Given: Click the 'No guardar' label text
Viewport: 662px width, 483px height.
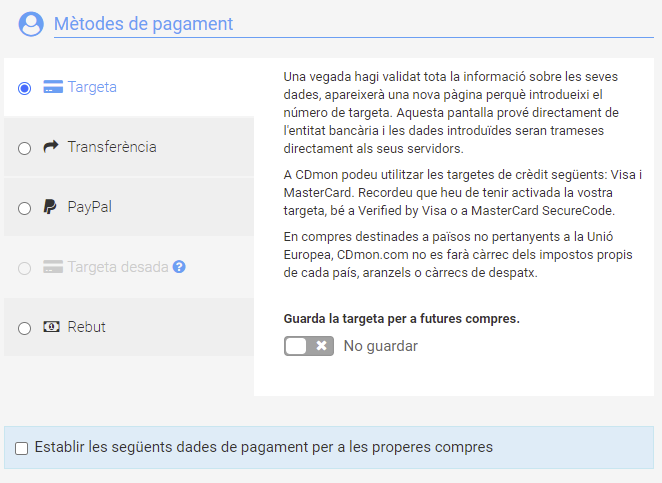Looking at the screenshot, I should click(380, 346).
